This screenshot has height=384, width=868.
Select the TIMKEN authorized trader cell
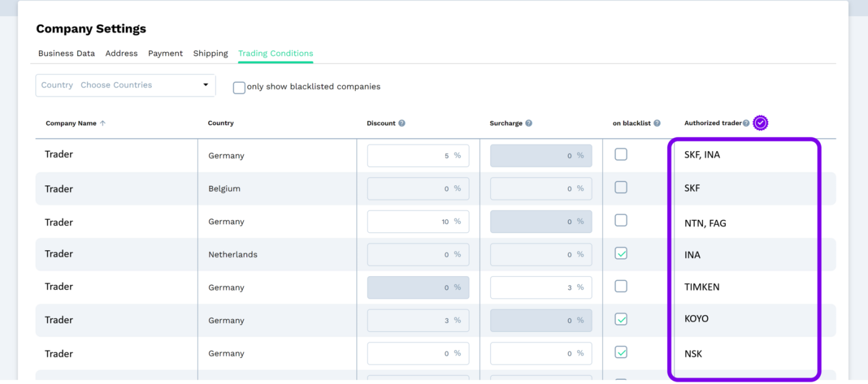(702, 287)
